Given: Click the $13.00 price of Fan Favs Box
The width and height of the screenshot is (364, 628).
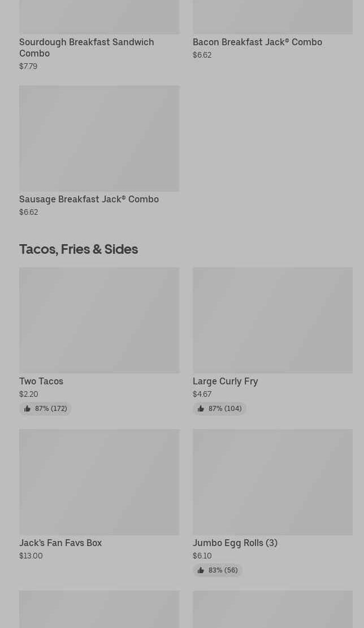Looking at the screenshot, I should click(31, 556).
